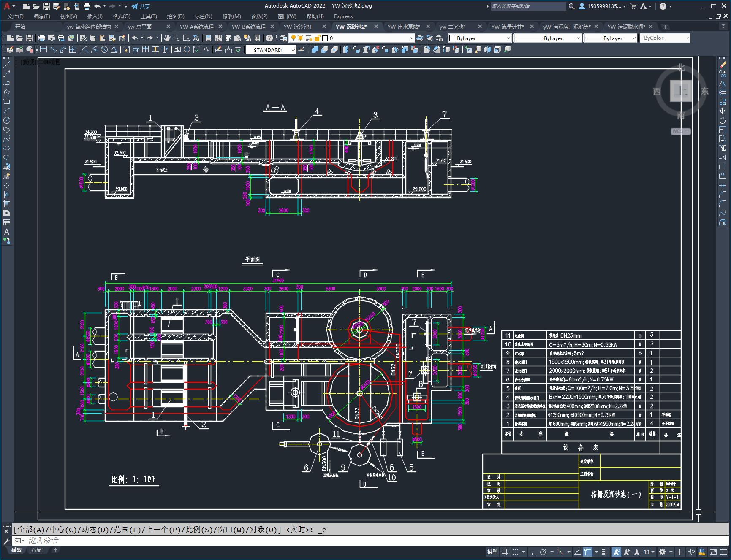The height and width of the screenshot is (560, 731).
Task: Click the search magnifier icon in title bar
Action: [x=572, y=6]
